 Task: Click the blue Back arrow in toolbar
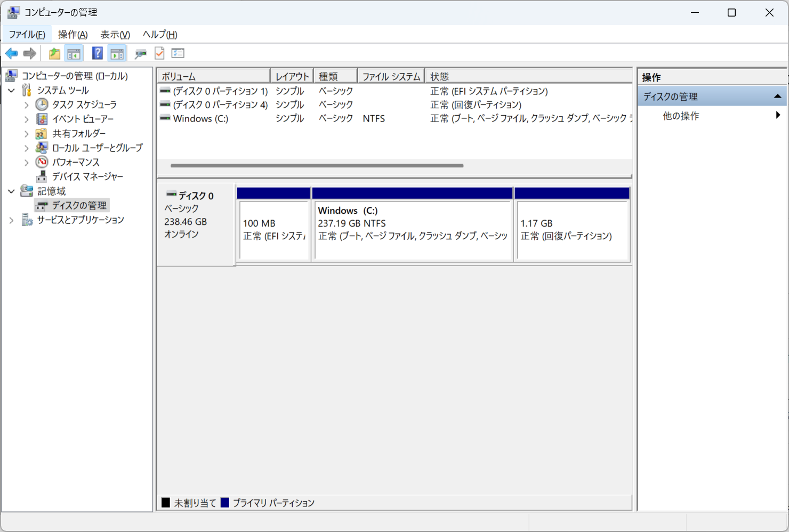click(x=11, y=53)
